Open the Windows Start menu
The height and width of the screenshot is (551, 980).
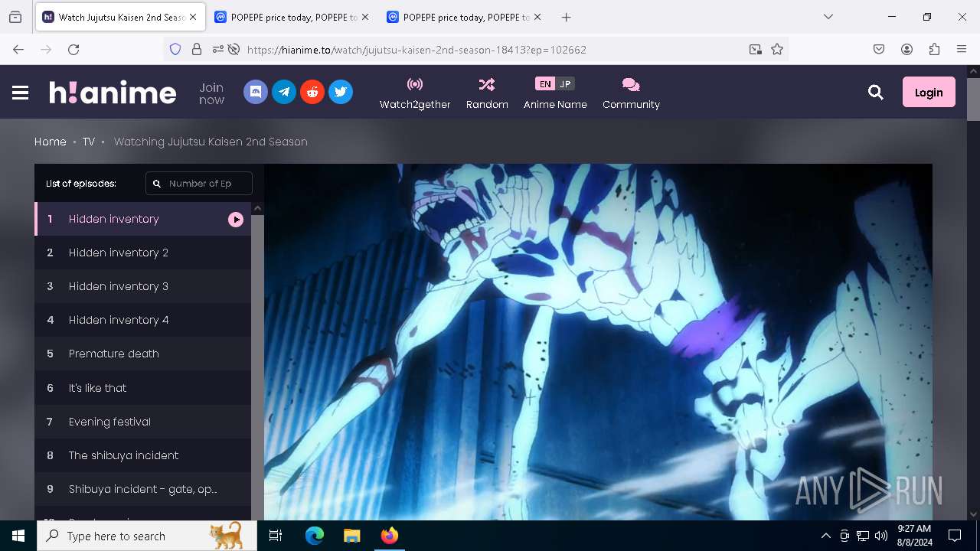point(18,536)
